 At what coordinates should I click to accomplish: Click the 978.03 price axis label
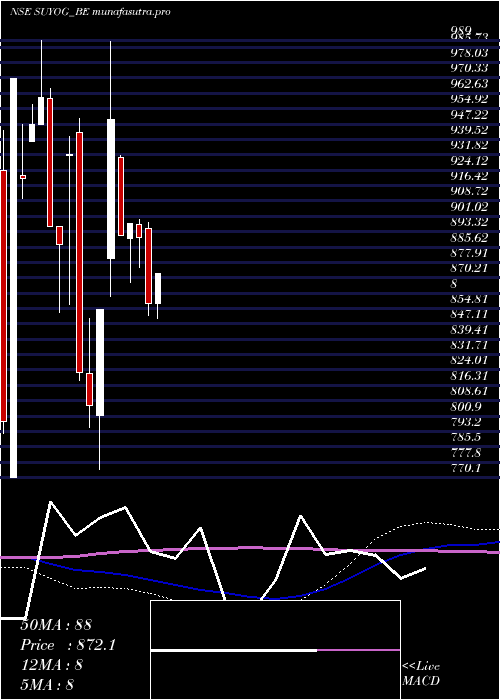click(469, 53)
